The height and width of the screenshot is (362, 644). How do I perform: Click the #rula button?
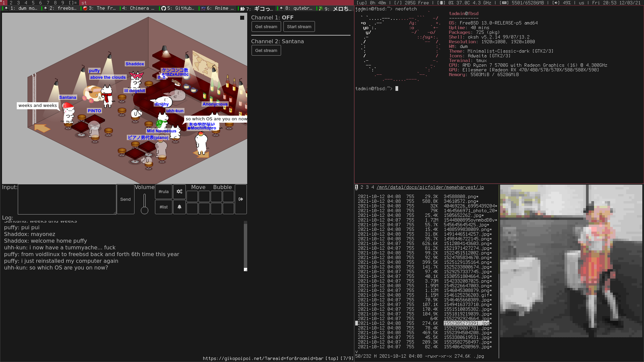tap(164, 191)
